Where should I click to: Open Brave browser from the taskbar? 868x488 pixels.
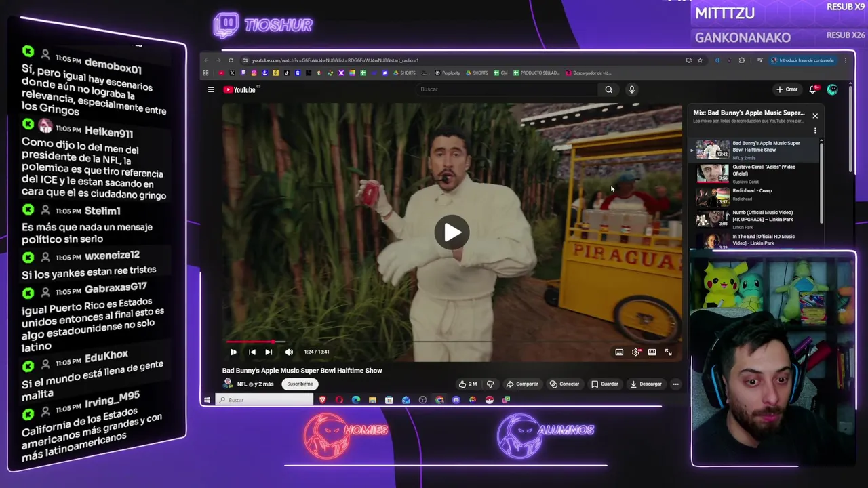click(322, 400)
